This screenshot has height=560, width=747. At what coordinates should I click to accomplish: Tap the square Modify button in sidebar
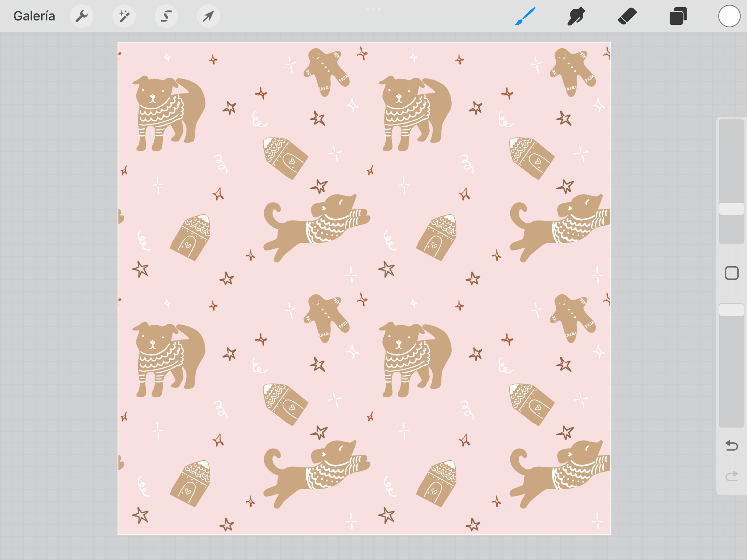(732, 273)
